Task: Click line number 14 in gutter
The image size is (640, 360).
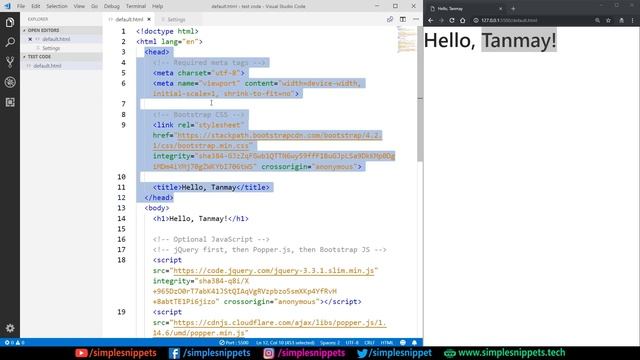Action: (121, 218)
